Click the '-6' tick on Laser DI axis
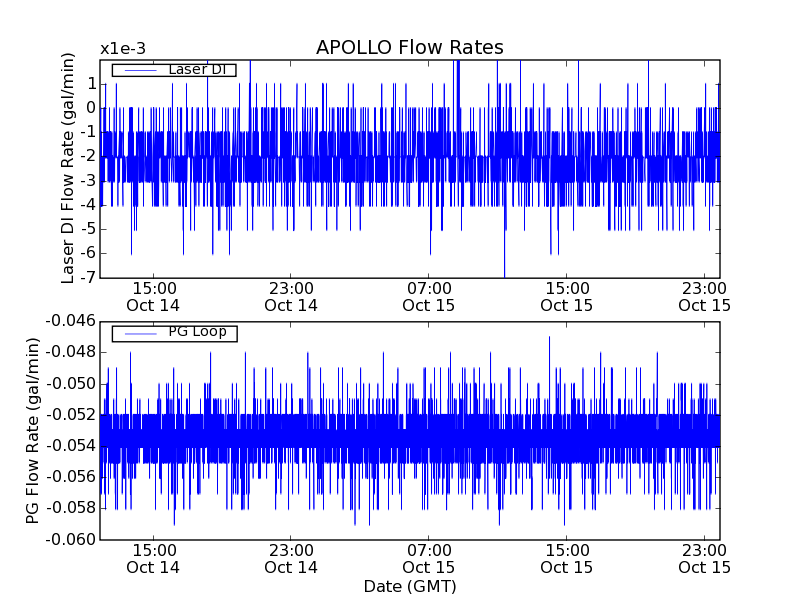This screenshot has width=800, height=600. [x=88, y=253]
